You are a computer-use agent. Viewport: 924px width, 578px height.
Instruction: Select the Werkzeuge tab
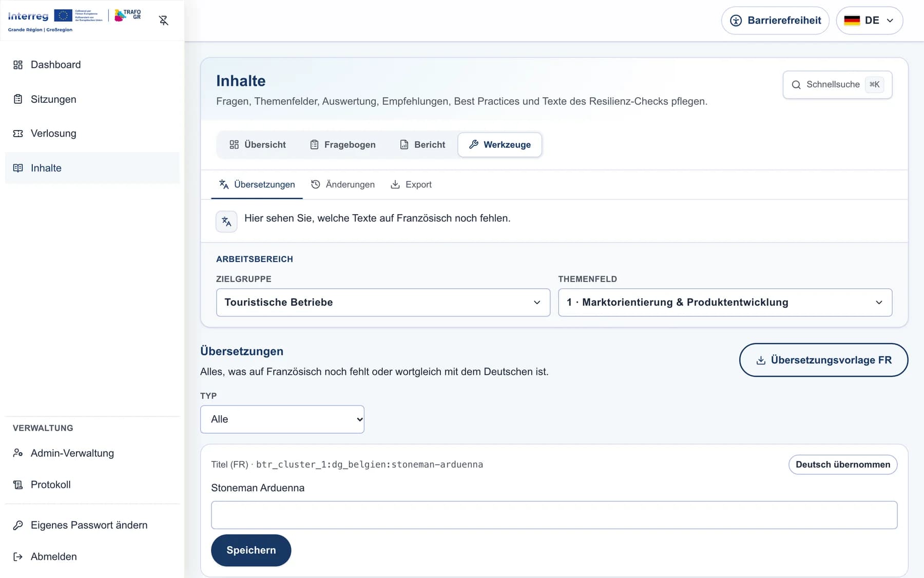click(x=500, y=145)
